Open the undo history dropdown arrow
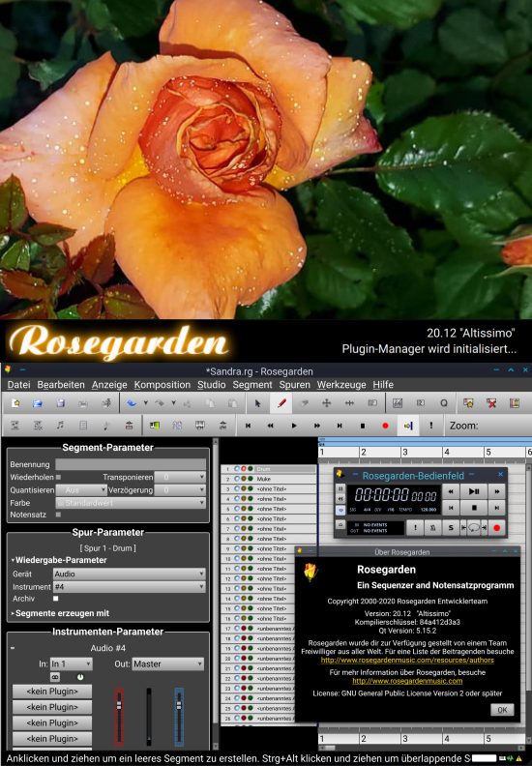The width and height of the screenshot is (532, 766). point(145,403)
